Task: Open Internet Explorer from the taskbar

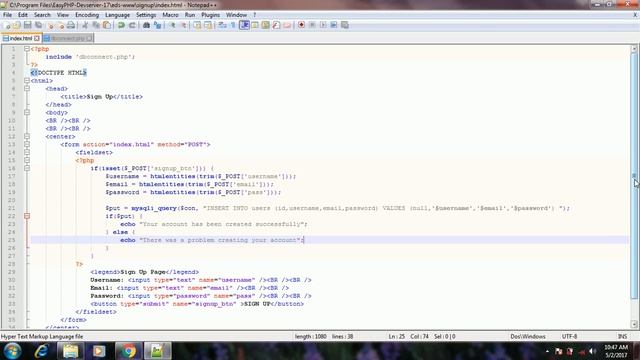Action: click(41, 351)
